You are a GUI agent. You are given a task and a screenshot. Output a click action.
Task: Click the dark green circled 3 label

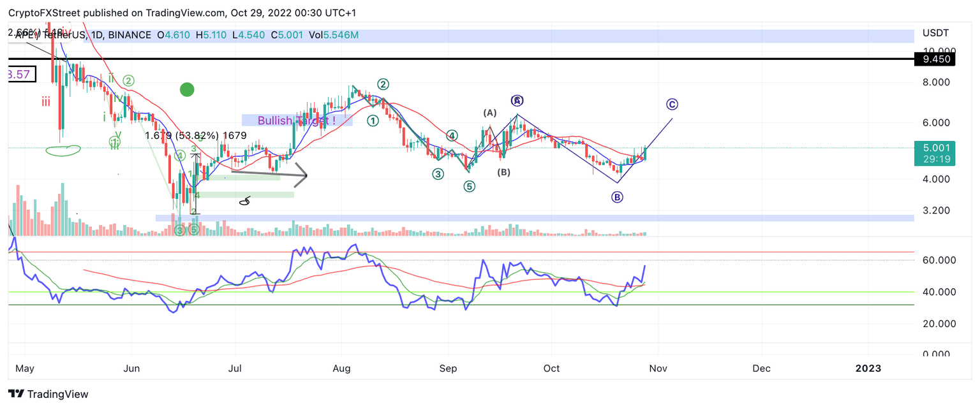tap(438, 173)
